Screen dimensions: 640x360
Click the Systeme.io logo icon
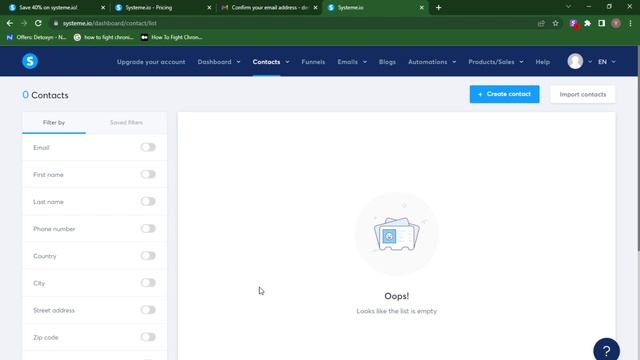[30, 61]
